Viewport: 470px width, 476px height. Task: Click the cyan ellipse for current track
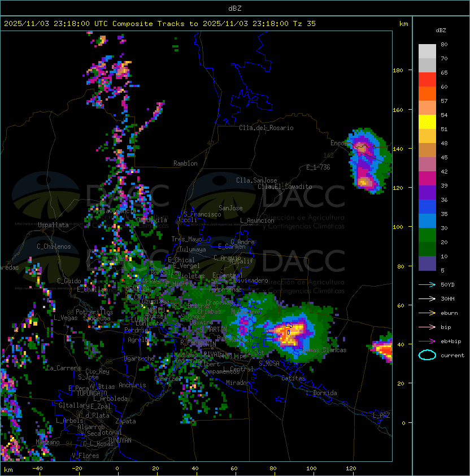click(427, 355)
